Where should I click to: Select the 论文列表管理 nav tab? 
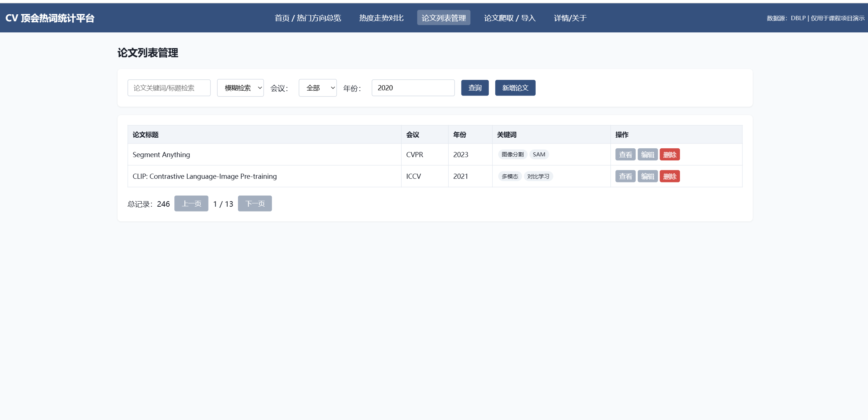tap(444, 18)
